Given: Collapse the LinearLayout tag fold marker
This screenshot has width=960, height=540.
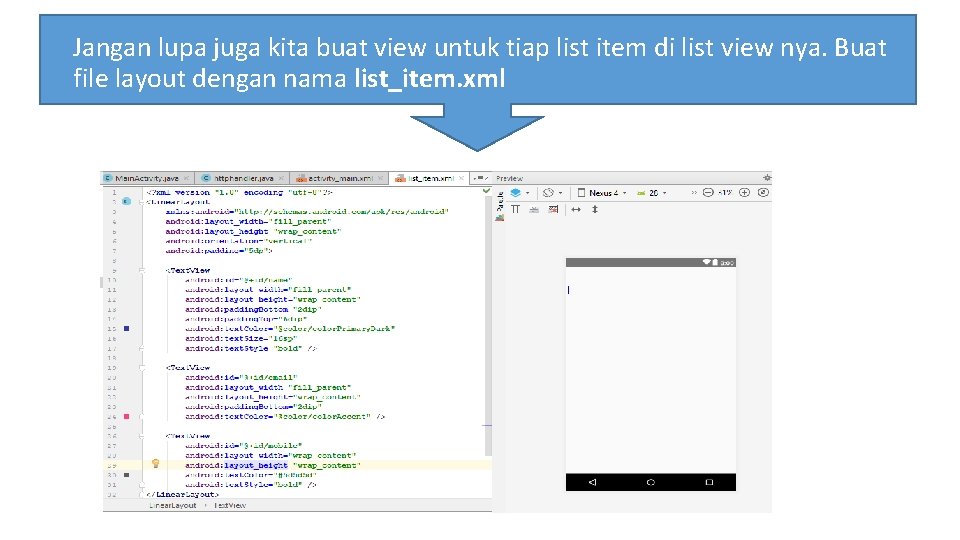Looking at the screenshot, I should [x=142, y=201].
